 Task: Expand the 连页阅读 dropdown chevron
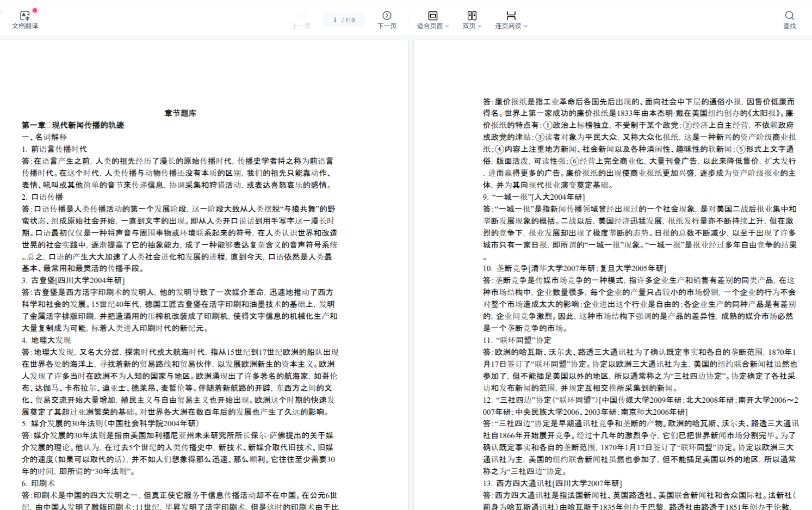coord(526,26)
